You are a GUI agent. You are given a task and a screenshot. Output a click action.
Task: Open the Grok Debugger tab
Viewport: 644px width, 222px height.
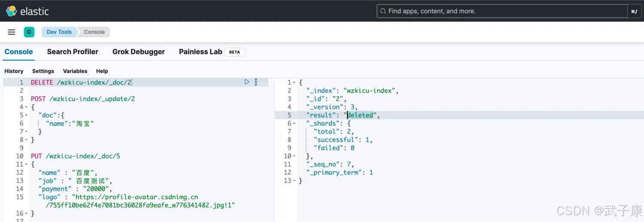point(139,52)
